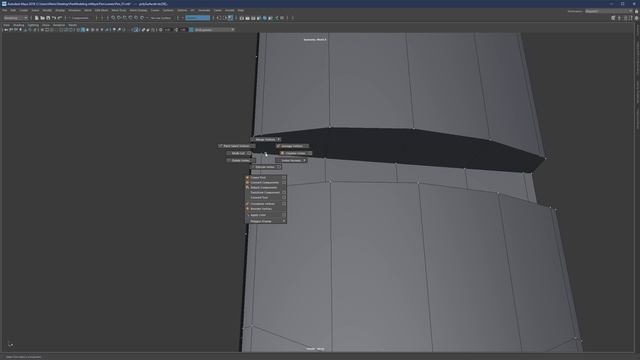This screenshot has width=640, height=360.
Task: Save the scene using the disk icon
Action: (x=48, y=18)
